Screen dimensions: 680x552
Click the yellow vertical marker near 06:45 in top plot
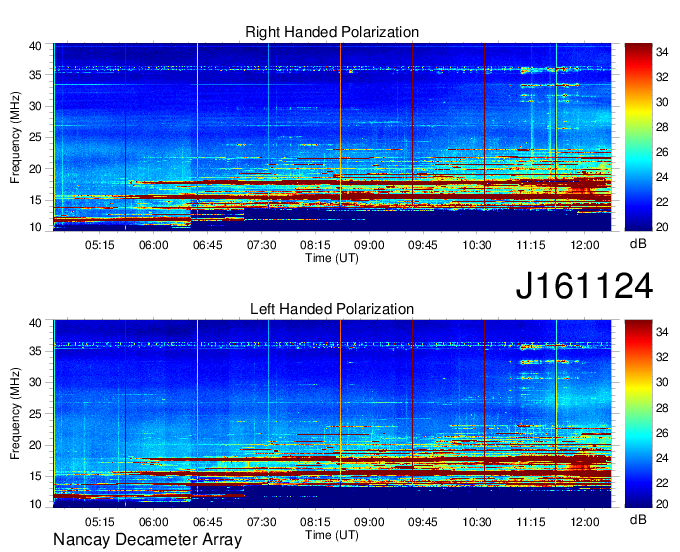pos(197,137)
